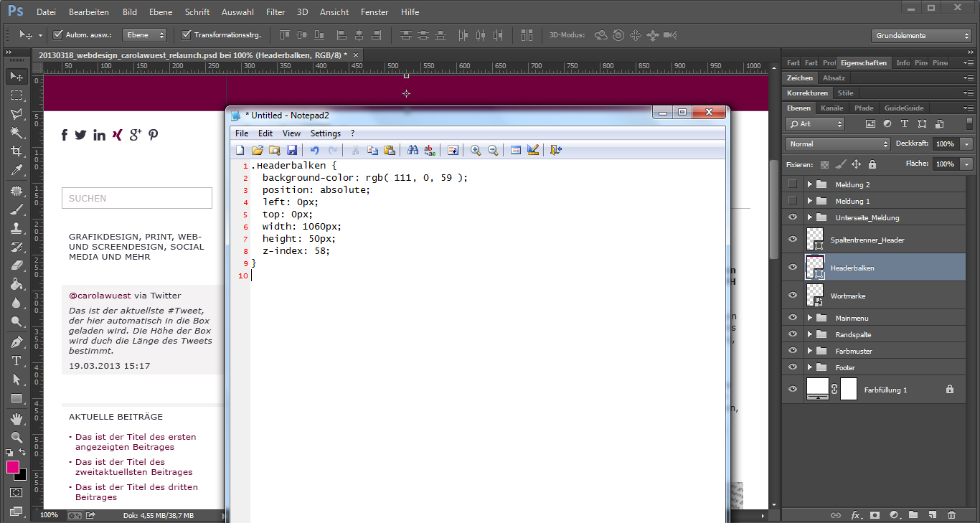
Task: Click the Add layer style fx icon
Action: [855, 515]
